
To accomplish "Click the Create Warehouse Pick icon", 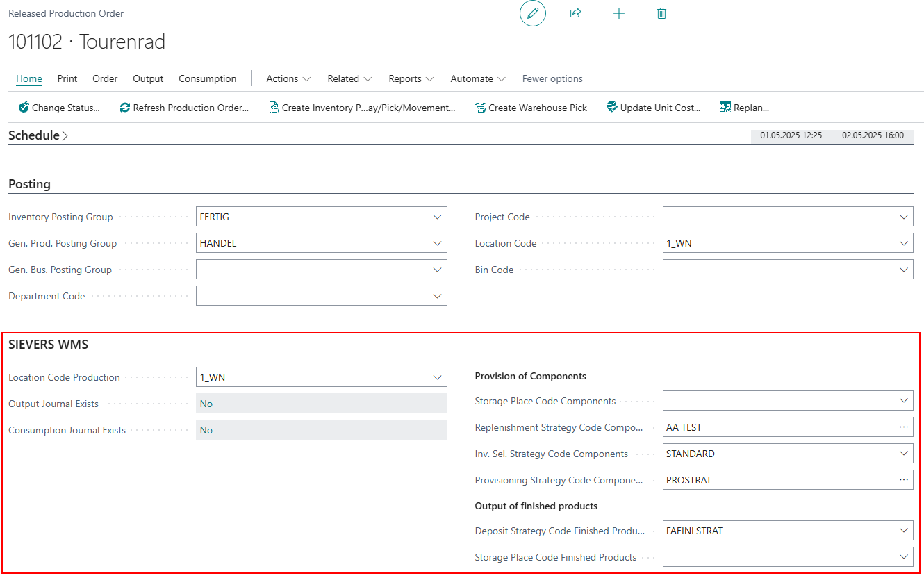I will coord(480,108).
